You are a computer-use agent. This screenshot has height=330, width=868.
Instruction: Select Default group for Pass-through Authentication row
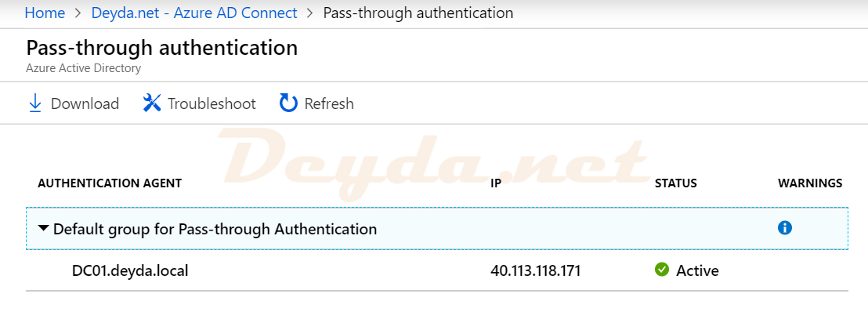437,228
